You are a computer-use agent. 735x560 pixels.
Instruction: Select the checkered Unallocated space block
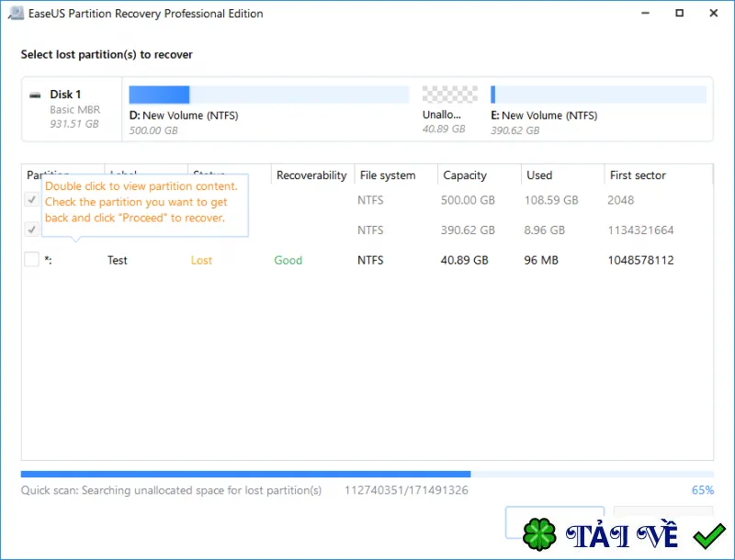(450, 95)
